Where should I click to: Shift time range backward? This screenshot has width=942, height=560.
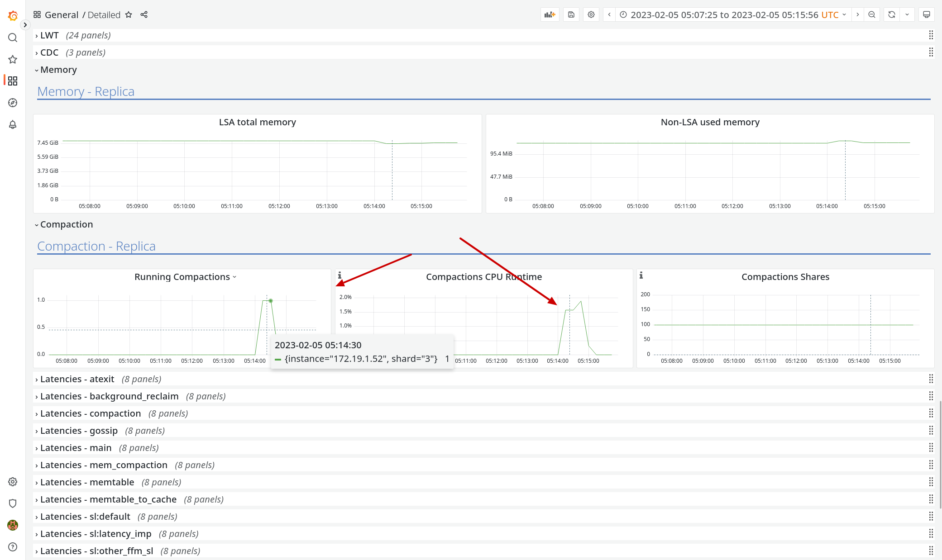pyautogui.click(x=609, y=14)
